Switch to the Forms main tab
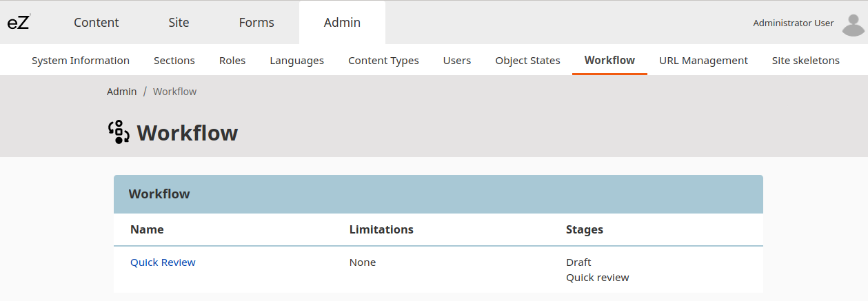 click(x=256, y=23)
